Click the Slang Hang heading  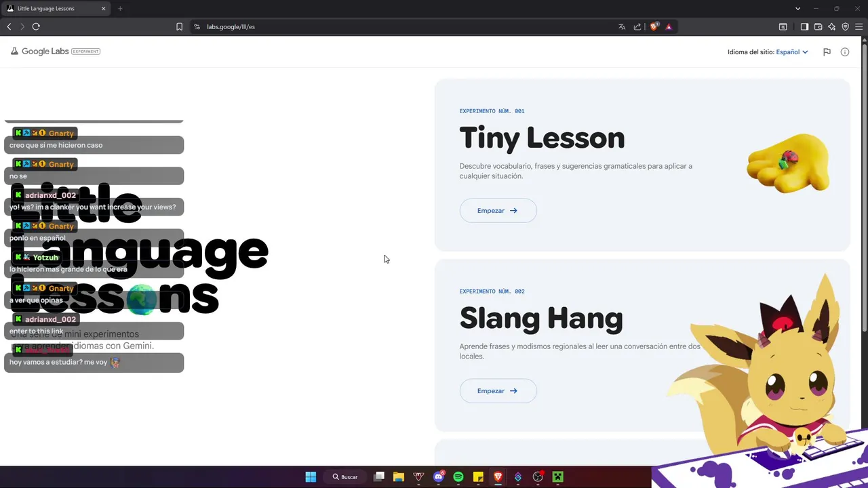[x=541, y=318]
